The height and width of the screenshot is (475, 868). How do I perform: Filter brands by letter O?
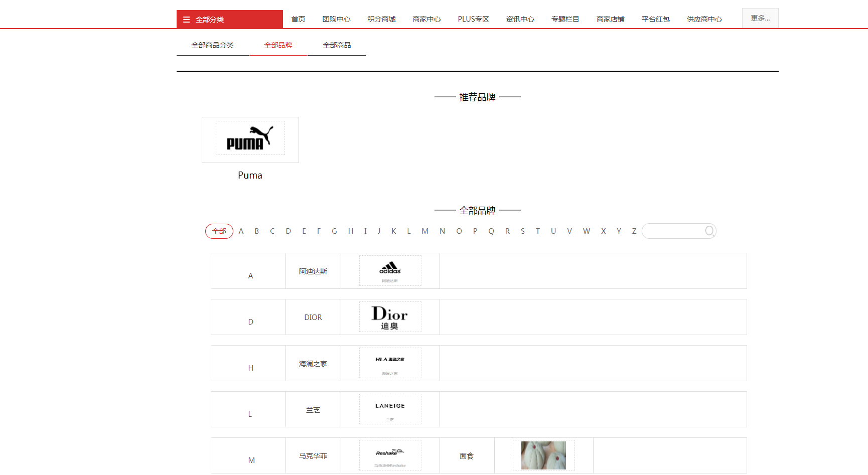[459, 231]
